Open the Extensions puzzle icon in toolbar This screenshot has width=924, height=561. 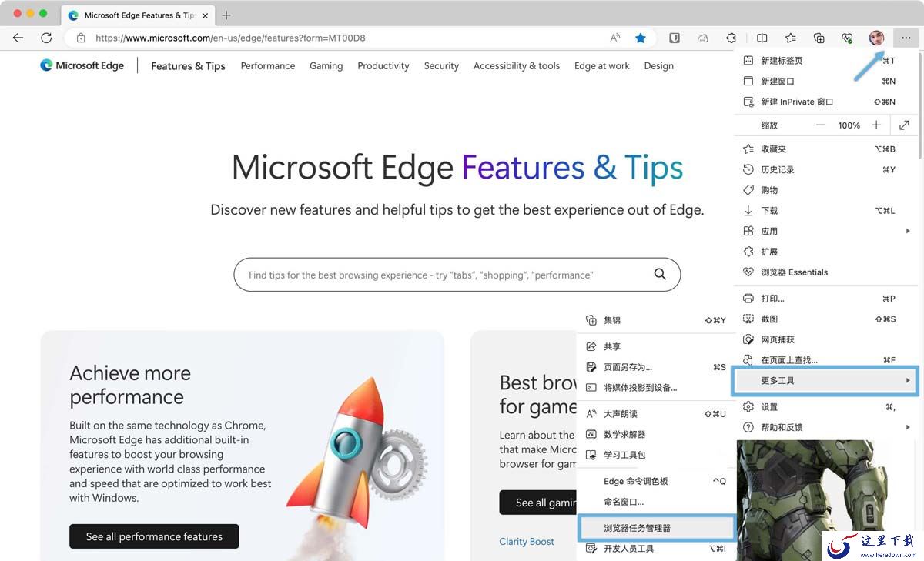tap(731, 38)
